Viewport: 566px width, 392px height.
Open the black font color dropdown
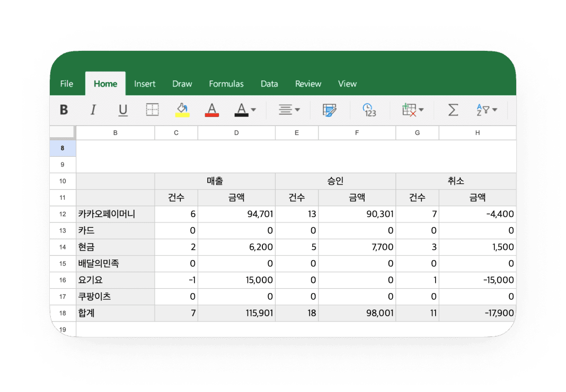coord(253,110)
